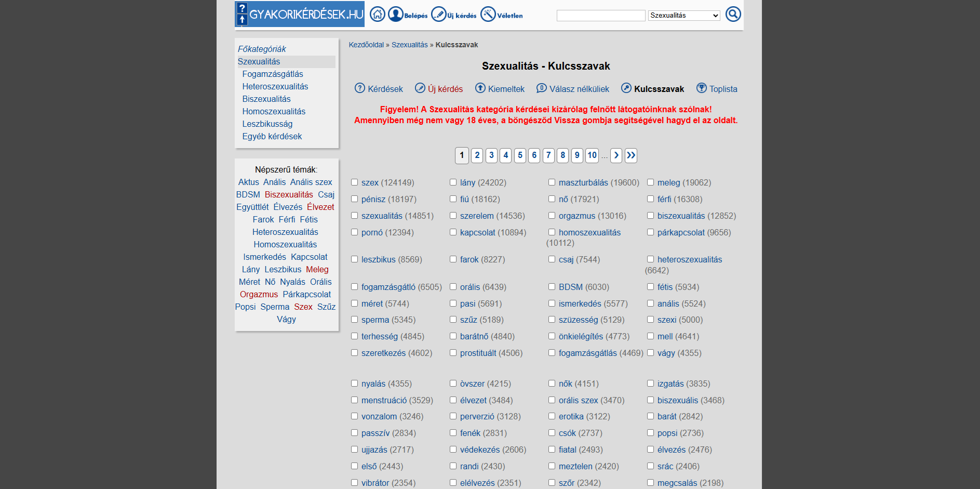This screenshot has width=980, height=489.
Task: Select the szerelem keyword checkbox
Action: point(453,216)
